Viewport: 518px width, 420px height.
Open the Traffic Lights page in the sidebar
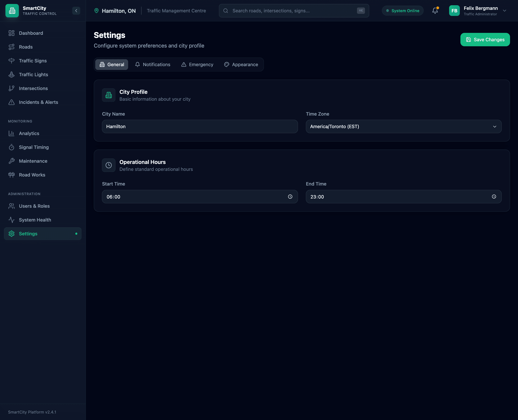33,75
